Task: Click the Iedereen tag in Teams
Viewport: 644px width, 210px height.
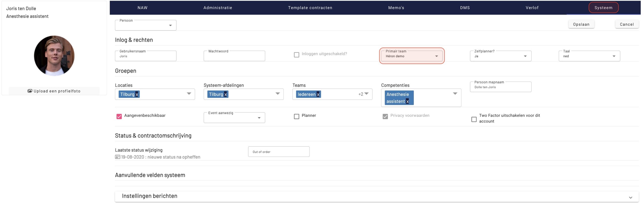Action: [308, 94]
